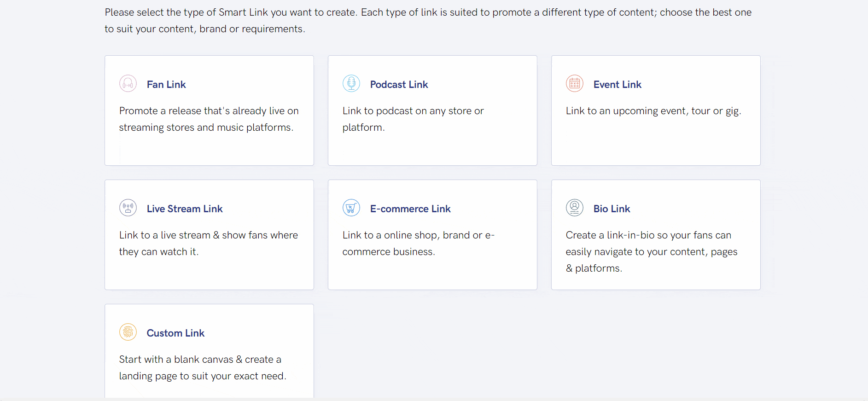Pick the E-commerce Link title

410,209
